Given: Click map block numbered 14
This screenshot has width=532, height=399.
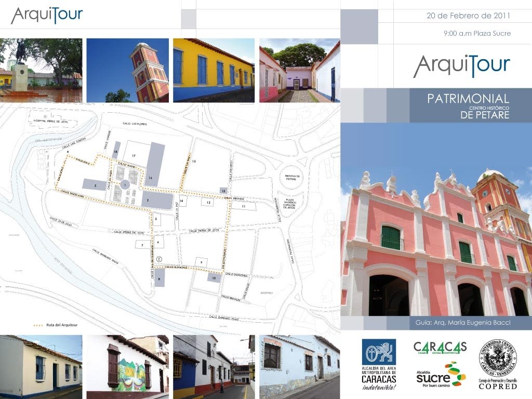Looking at the screenshot, I should pos(183,201).
